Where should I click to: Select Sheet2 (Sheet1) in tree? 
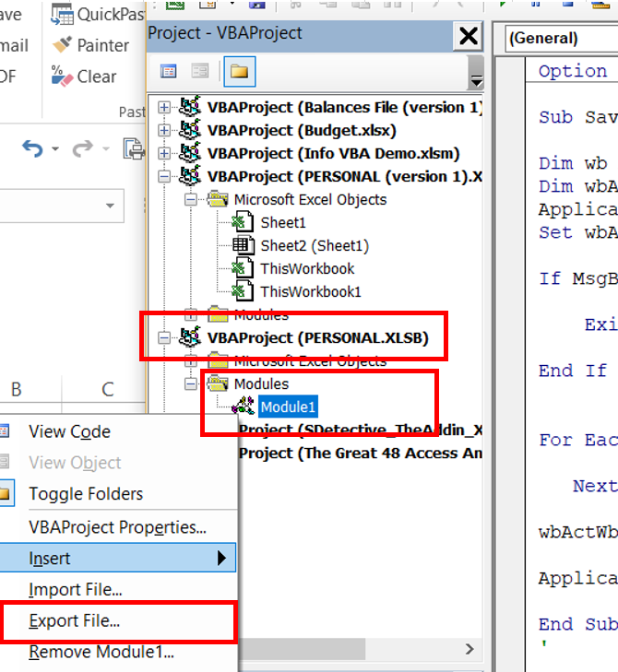pyautogui.click(x=315, y=246)
